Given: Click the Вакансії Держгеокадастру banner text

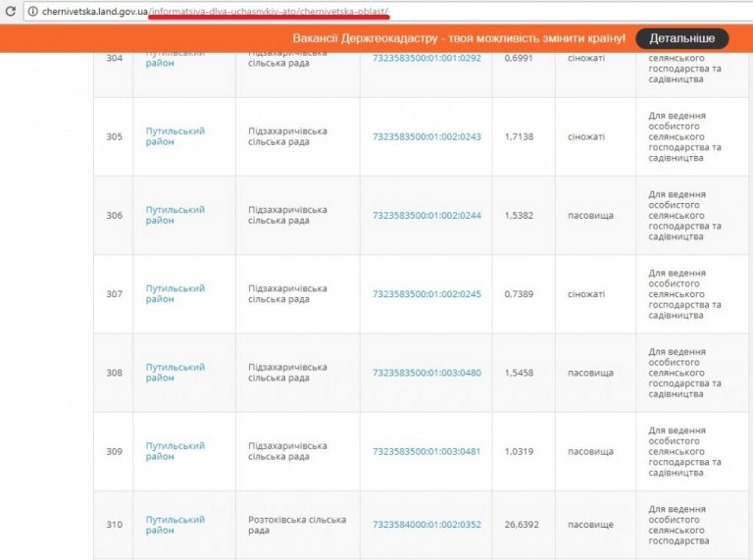Looking at the screenshot, I should (x=459, y=38).
